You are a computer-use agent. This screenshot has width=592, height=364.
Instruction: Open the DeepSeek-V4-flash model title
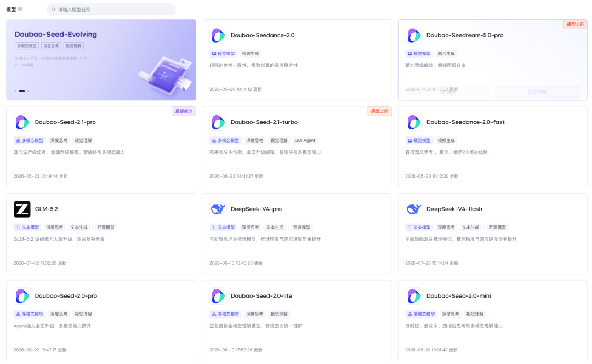pyautogui.click(x=454, y=209)
